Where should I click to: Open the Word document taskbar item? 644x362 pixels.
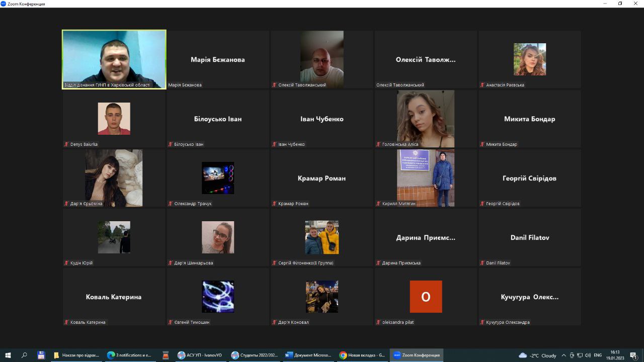pyautogui.click(x=308, y=355)
